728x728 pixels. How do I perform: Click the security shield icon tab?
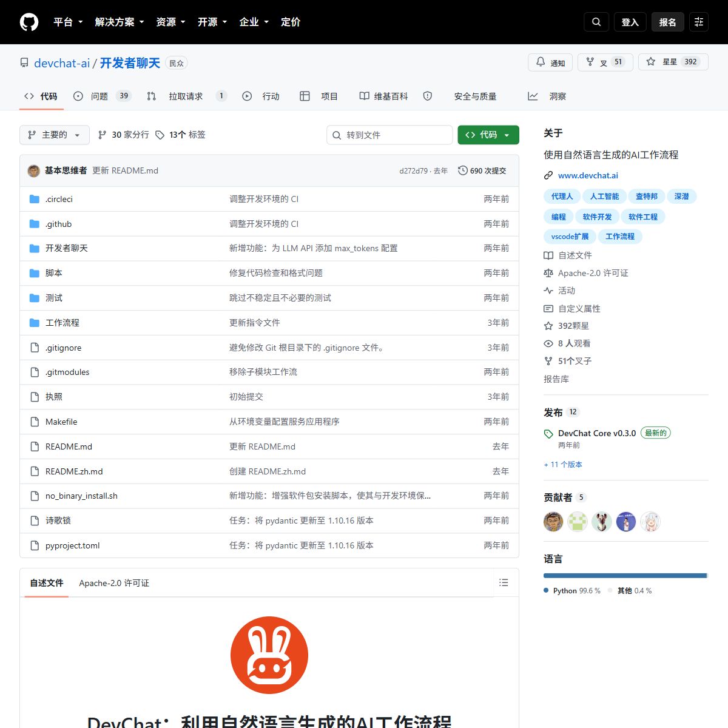point(428,96)
